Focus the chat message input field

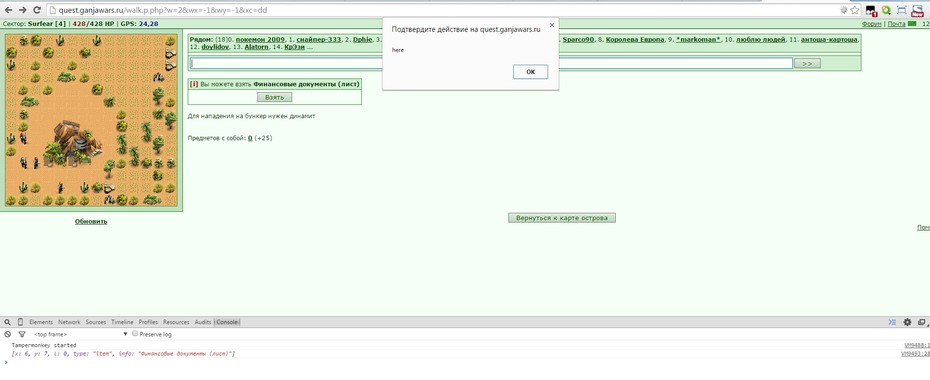point(492,63)
